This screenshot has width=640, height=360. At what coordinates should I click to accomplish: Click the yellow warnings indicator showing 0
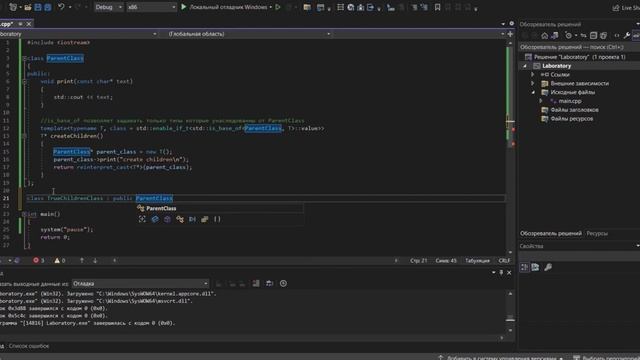pyautogui.click(x=60, y=260)
